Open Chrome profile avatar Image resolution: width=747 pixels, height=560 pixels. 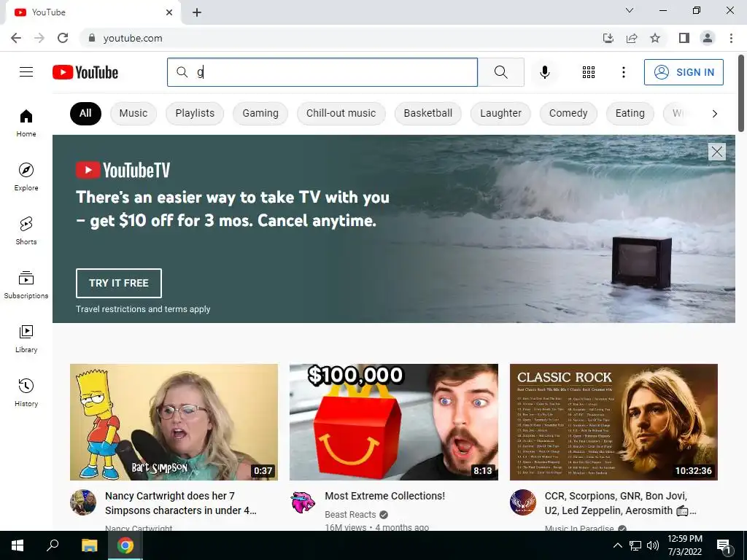tap(708, 38)
